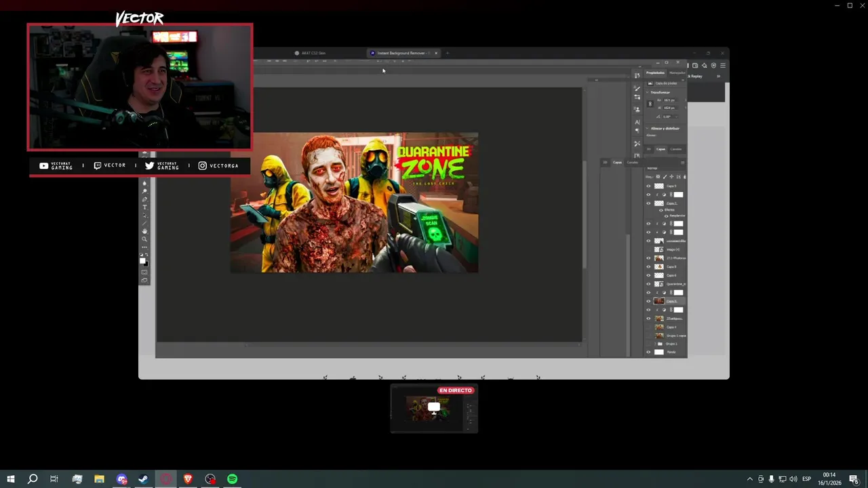868x488 pixels.
Task: Open File Explorer from the taskbar
Action: pos(99,479)
